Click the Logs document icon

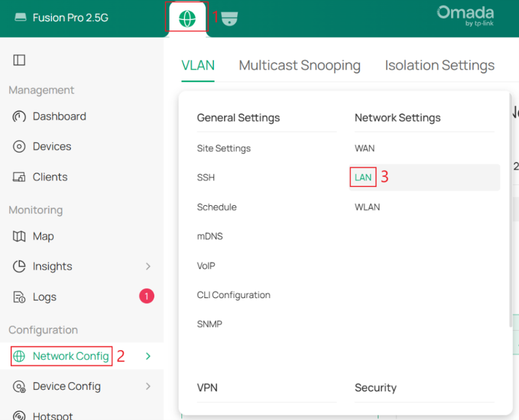point(19,297)
